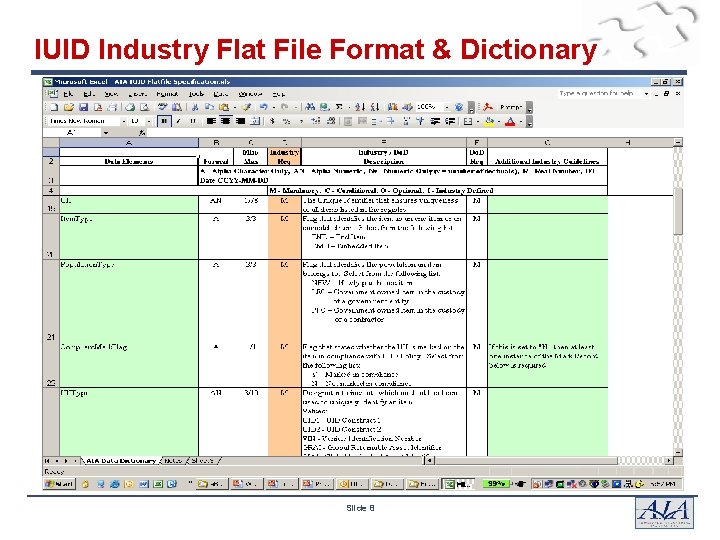The image size is (720, 540).
Task: Open the 100% zoom dropdown
Action: pyautogui.click(x=447, y=107)
